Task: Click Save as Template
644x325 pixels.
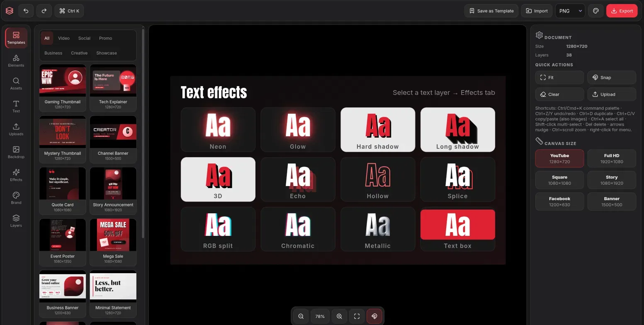Action: click(491, 11)
